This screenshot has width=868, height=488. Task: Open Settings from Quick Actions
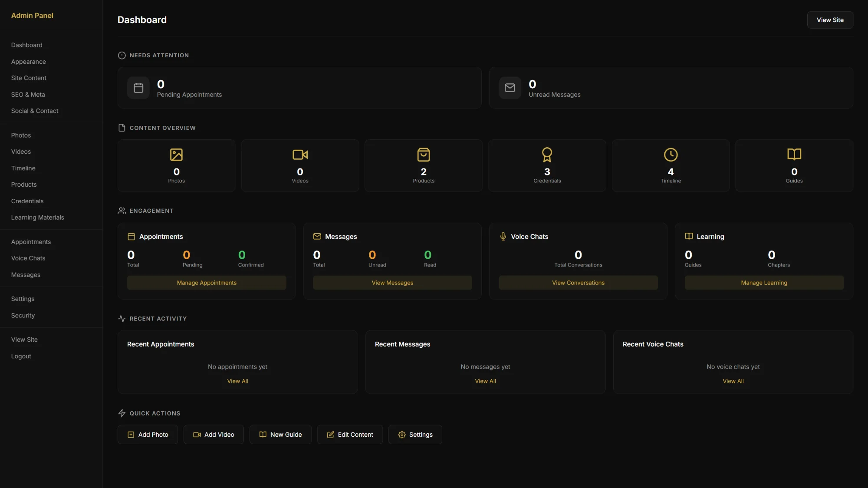(415, 434)
